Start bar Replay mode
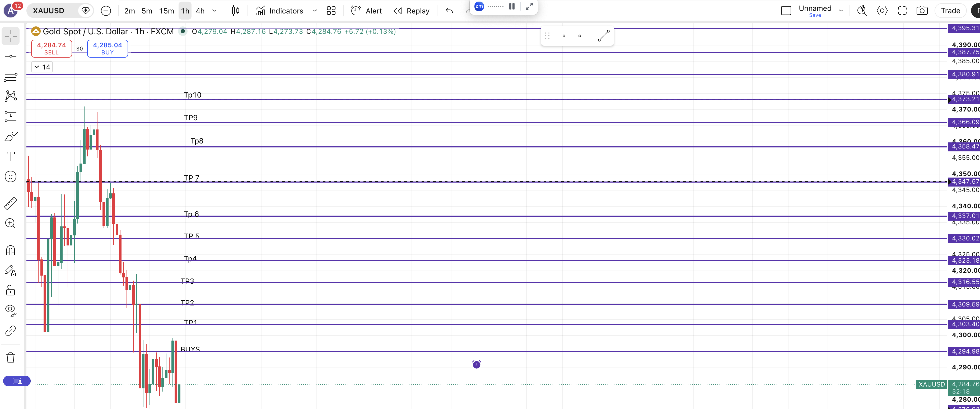Image resolution: width=980 pixels, height=409 pixels. click(412, 11)
